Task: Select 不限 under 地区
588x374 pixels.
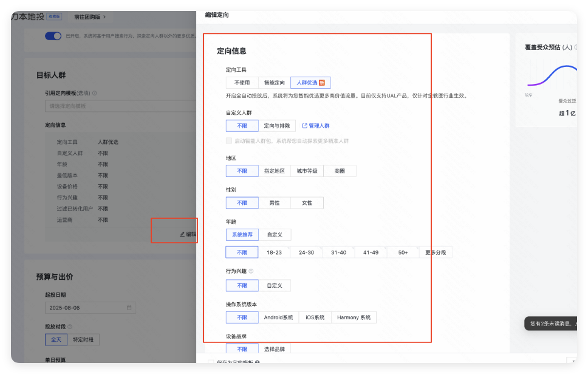Action: point(242,171)
